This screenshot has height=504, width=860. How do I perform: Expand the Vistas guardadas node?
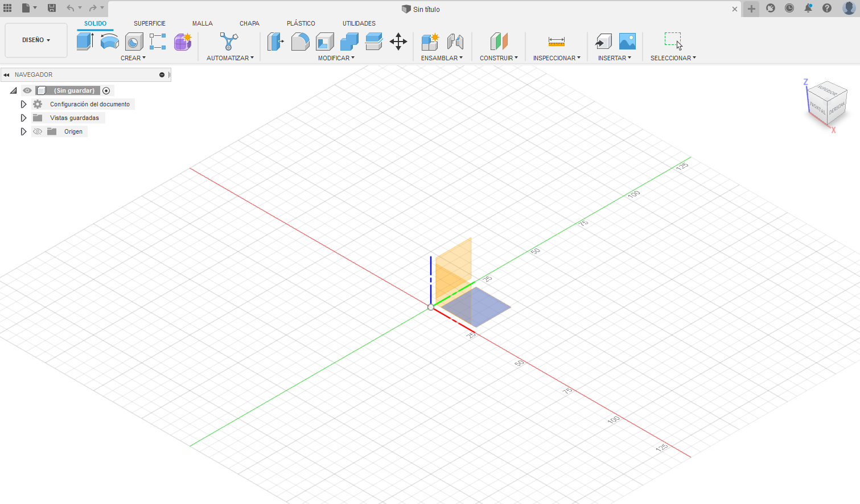pos(23,118)
